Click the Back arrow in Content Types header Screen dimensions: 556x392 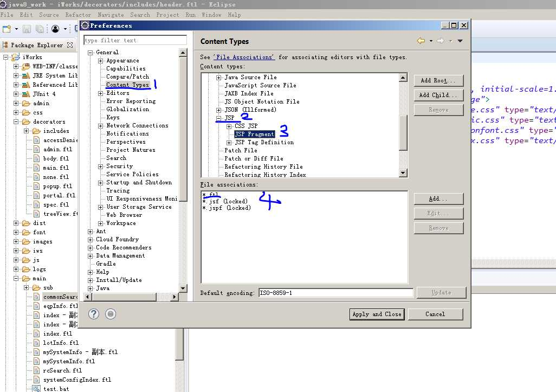pos(421,41)
